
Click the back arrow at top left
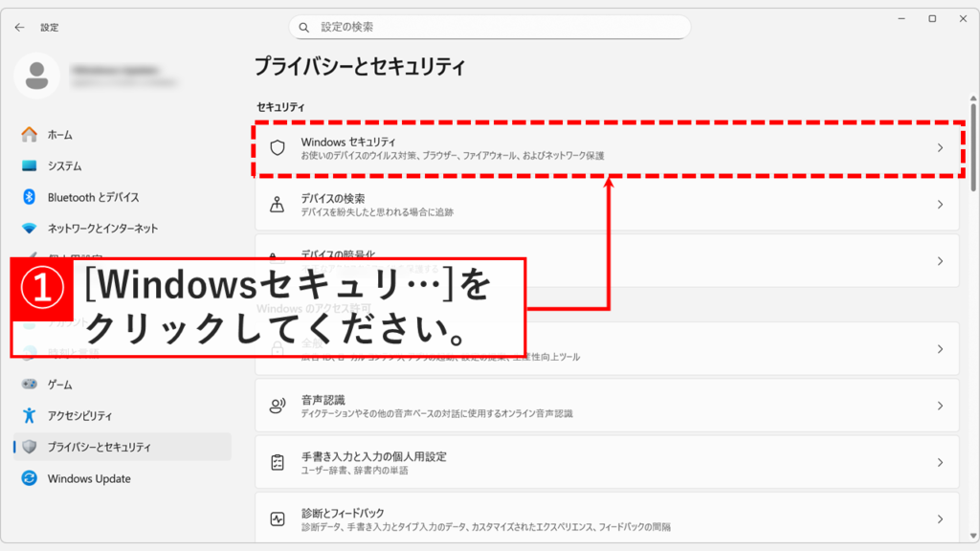tap(19, 27)
